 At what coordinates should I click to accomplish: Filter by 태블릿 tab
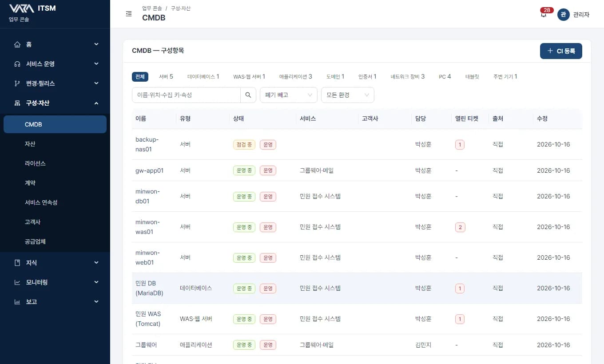(472, 77)
